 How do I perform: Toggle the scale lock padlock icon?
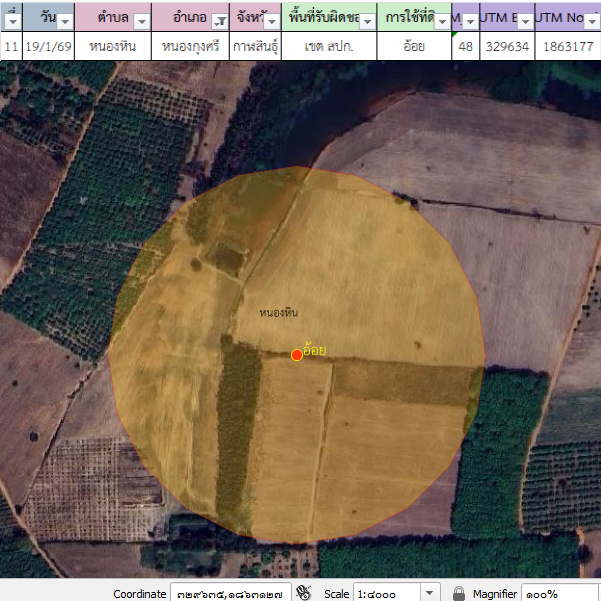click(459, 593)
